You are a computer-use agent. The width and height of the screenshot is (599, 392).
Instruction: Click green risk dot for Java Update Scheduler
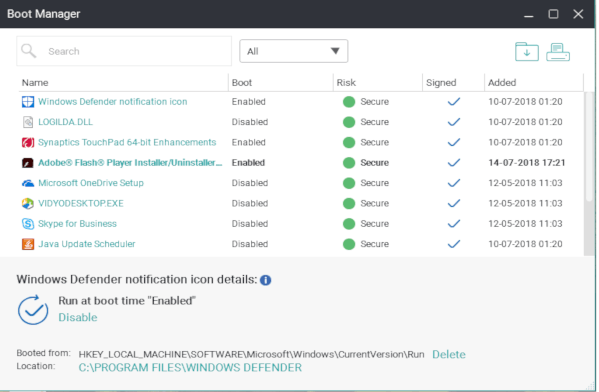349,244
